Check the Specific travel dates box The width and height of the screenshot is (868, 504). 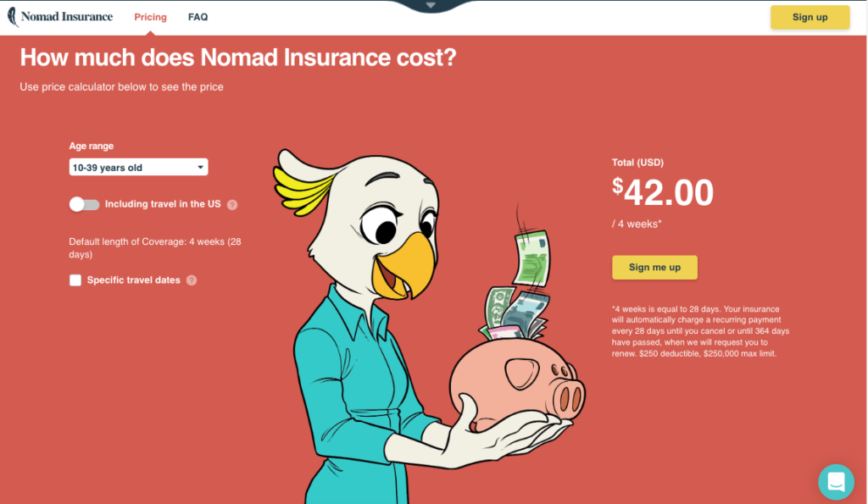[x=75, y=280]
